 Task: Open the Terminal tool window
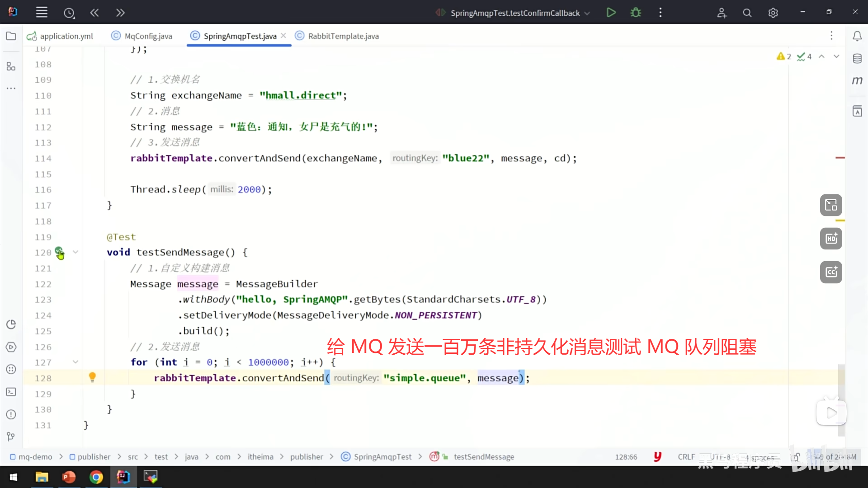11,392
